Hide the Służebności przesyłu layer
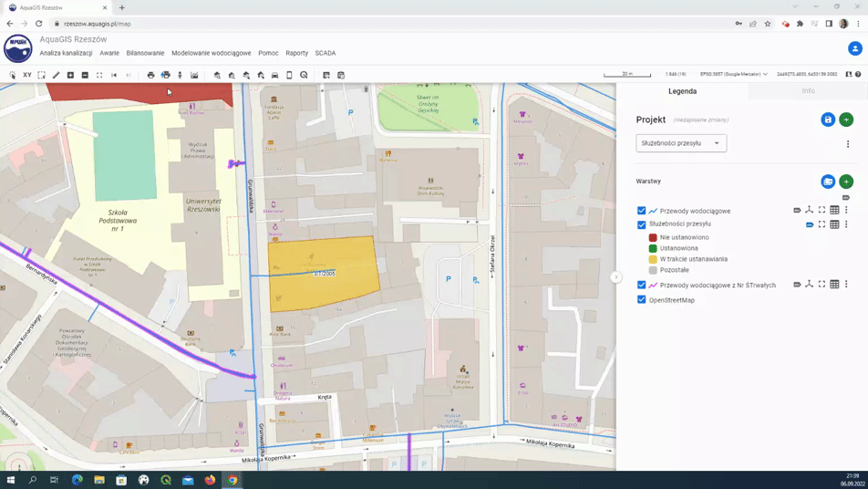The width and height of the screenshot is (868, 489). pyautogui.click(x=642, y=224)
